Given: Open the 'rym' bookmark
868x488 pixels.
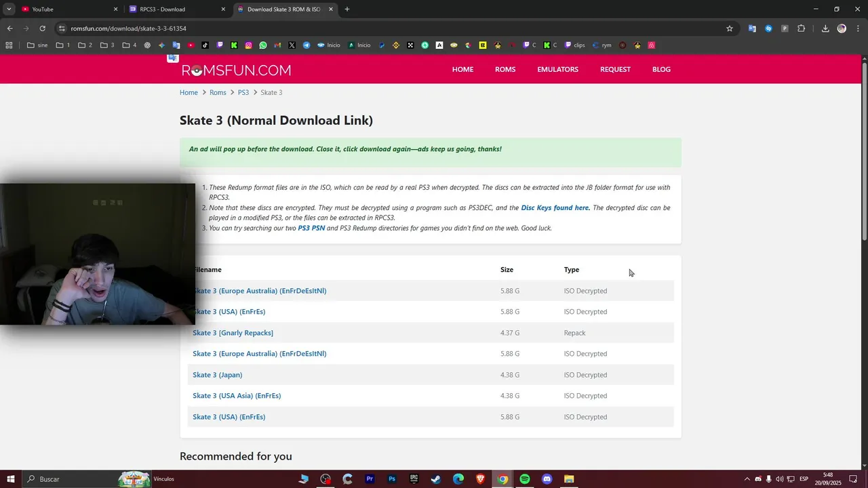Looking at the screenshot, I should [x=601, y=45].
